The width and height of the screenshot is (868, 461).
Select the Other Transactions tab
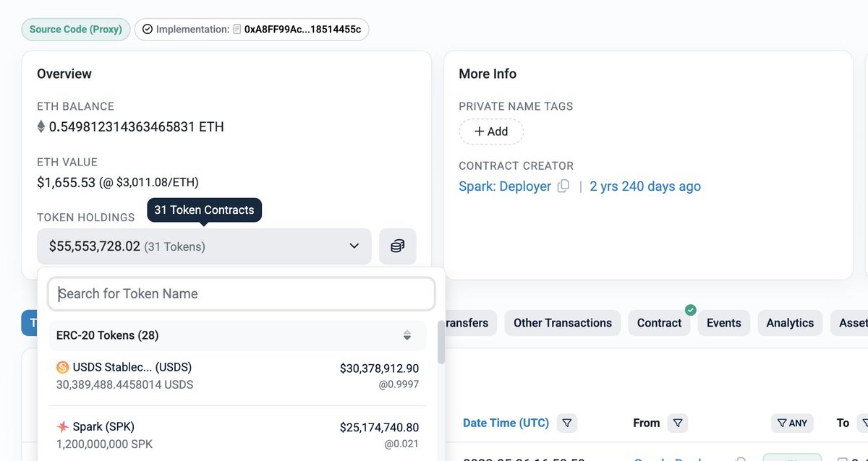click(x=562, y=323)
